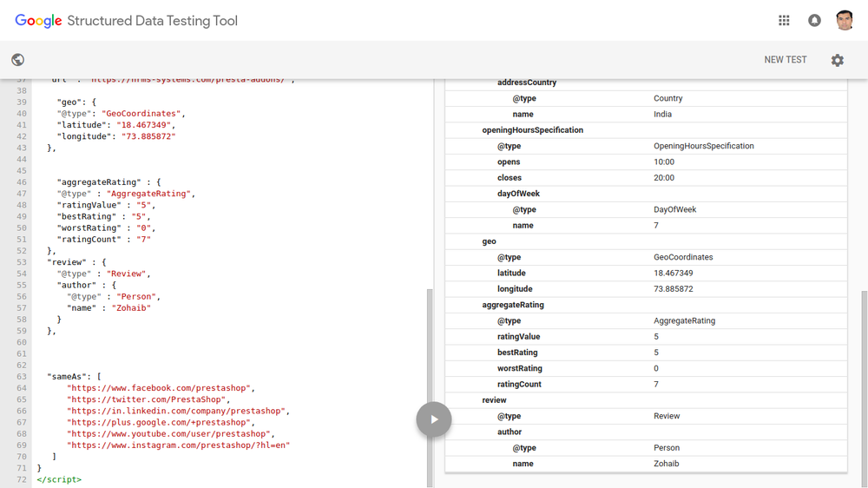The height and width of the screenshot is (488, 868).
Task: Click the Person type value
Action: (x=667, y=447)
